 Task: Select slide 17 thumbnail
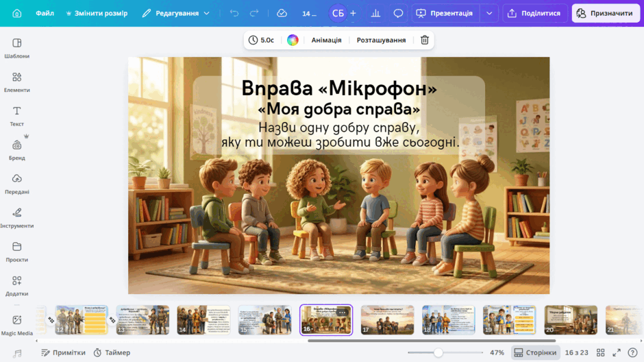click(387, 319)
